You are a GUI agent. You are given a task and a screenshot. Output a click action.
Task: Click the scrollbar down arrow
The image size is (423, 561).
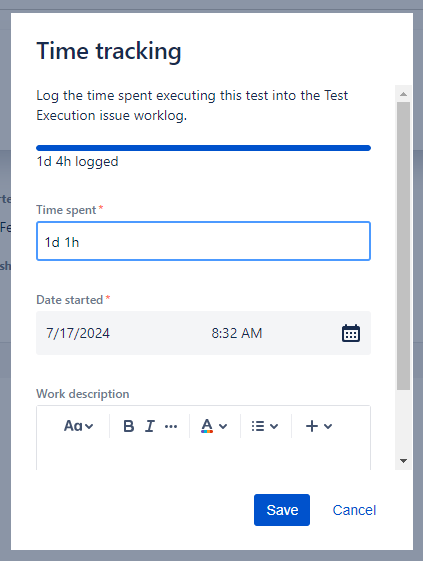(403, 461)
